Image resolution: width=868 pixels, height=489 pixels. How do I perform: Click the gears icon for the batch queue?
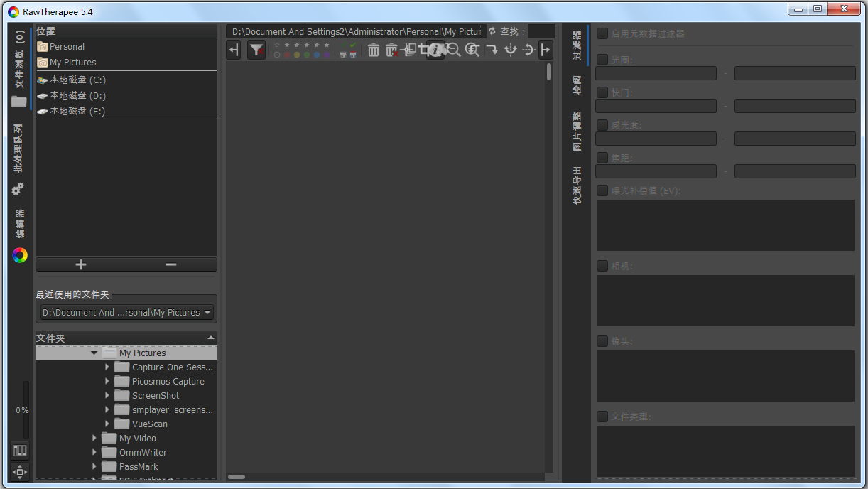tap(18, 189)
